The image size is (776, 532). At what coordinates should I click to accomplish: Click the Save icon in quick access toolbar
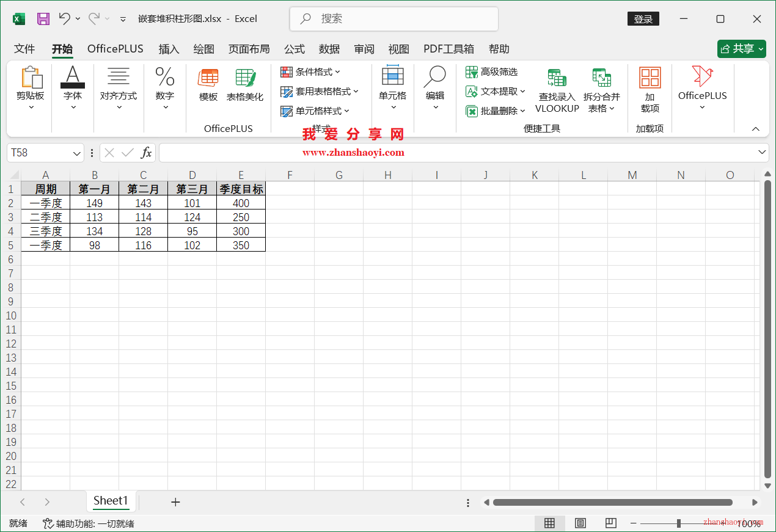tap(43, 18)
